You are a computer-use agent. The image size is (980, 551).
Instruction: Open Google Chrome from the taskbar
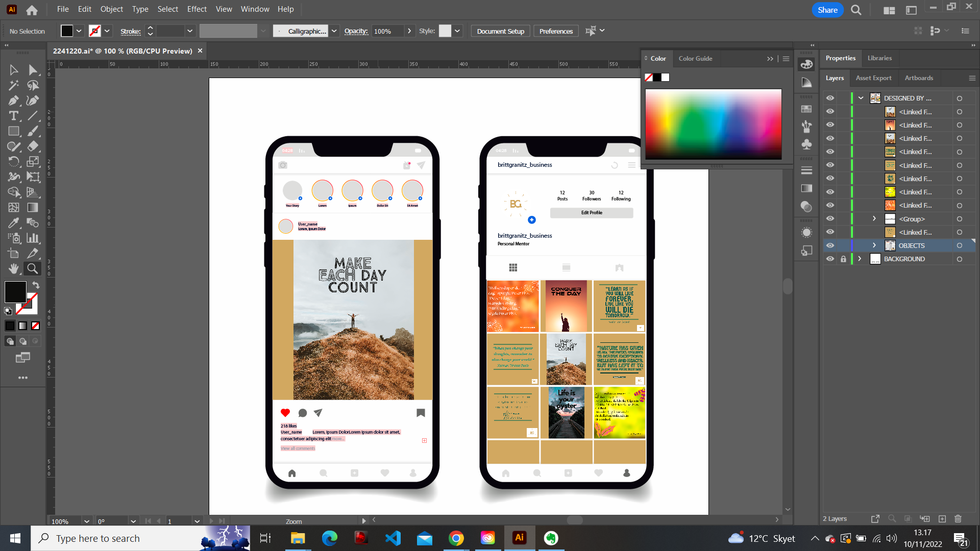pos(456,538)
